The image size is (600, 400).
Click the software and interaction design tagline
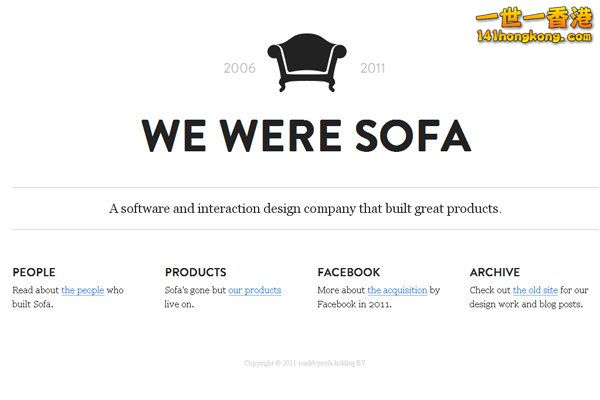coord(305,209)
